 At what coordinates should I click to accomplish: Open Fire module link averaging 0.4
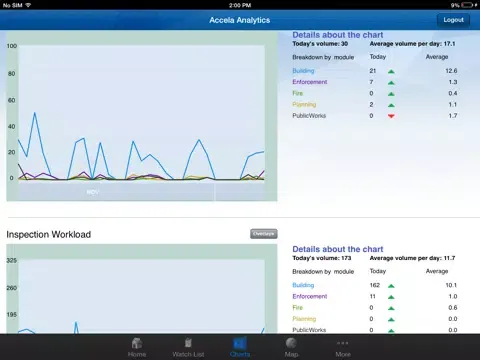point(298,93)
